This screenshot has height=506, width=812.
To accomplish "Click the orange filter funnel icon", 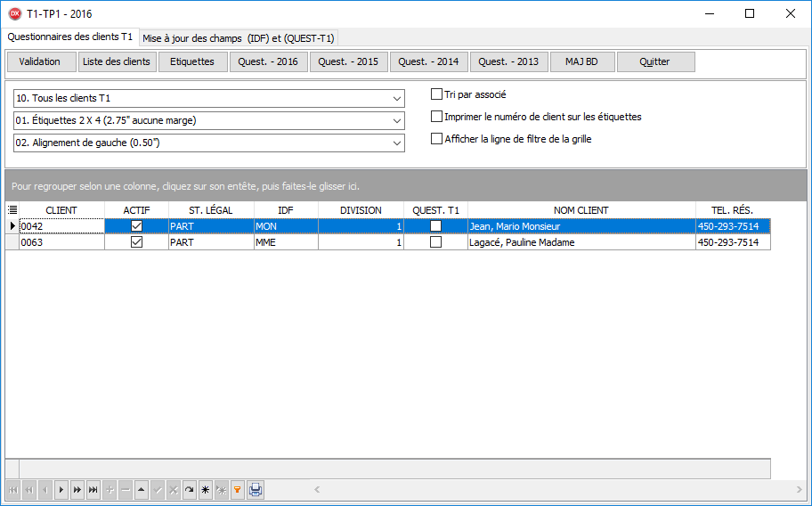I will [x=238, y=490].
